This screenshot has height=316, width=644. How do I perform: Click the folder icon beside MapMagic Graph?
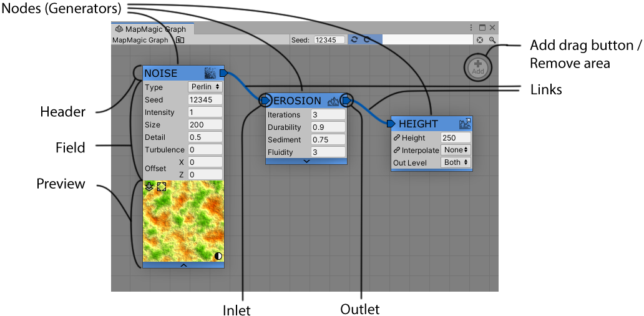pos(180,40)
